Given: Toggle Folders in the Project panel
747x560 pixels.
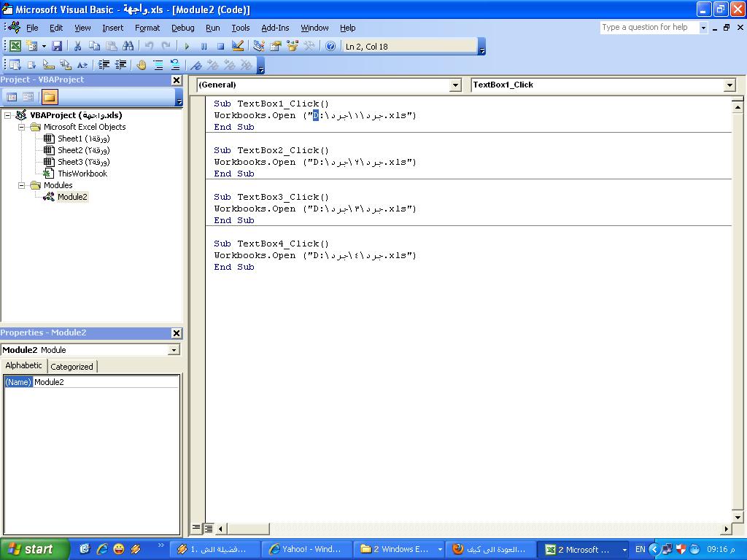Looking at the screenshot, I should 50,97.
